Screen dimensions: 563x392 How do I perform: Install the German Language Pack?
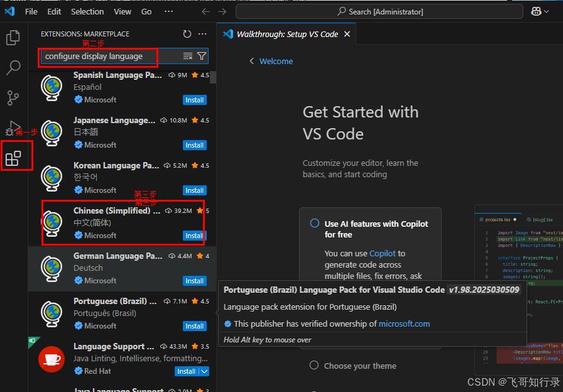coord(195,281)
